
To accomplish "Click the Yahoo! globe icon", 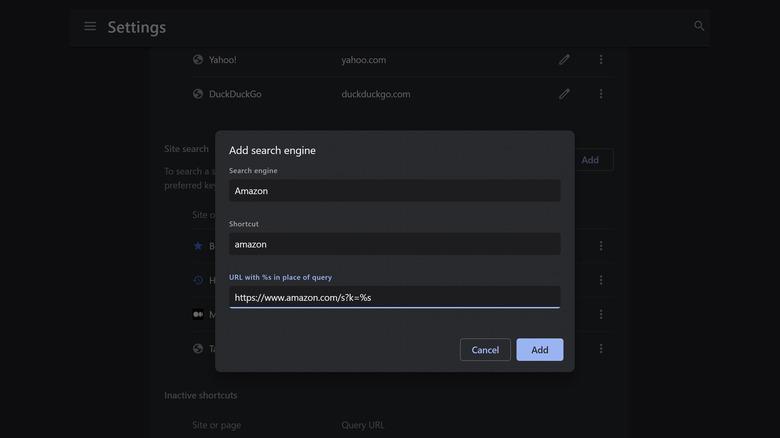I will pyautogui.click(x=198, y=60).
